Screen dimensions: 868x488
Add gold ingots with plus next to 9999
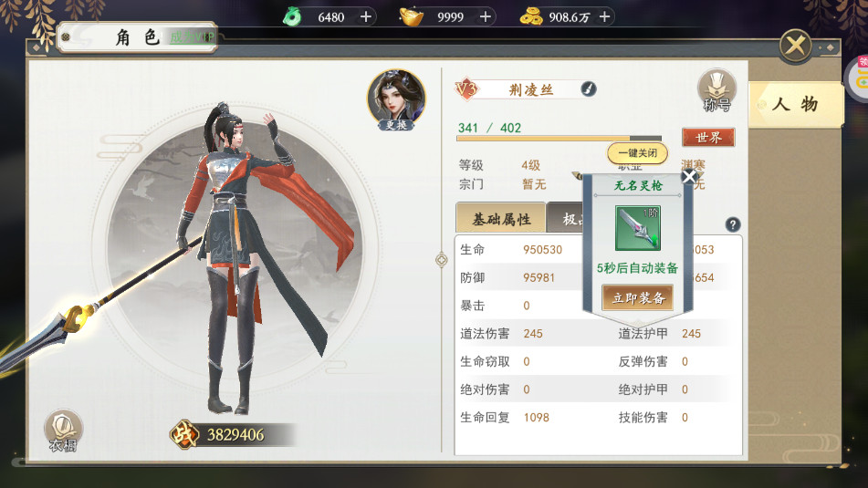(x=485, y=17)
